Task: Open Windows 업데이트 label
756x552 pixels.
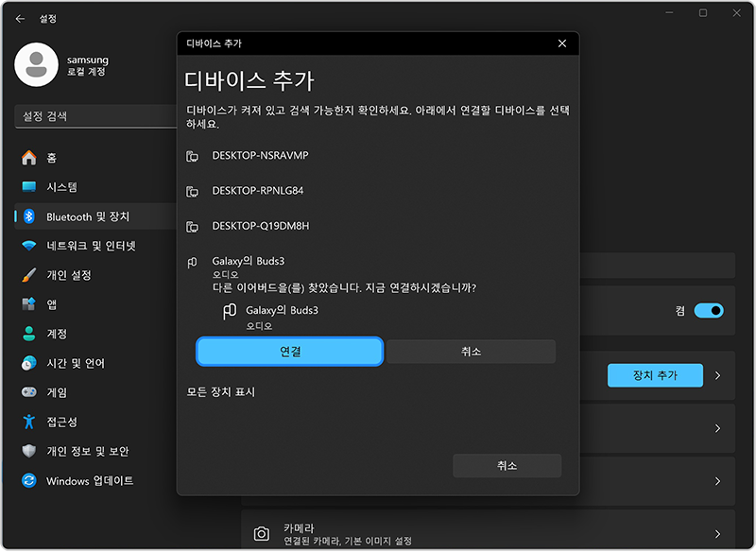Action: (90, 481)
